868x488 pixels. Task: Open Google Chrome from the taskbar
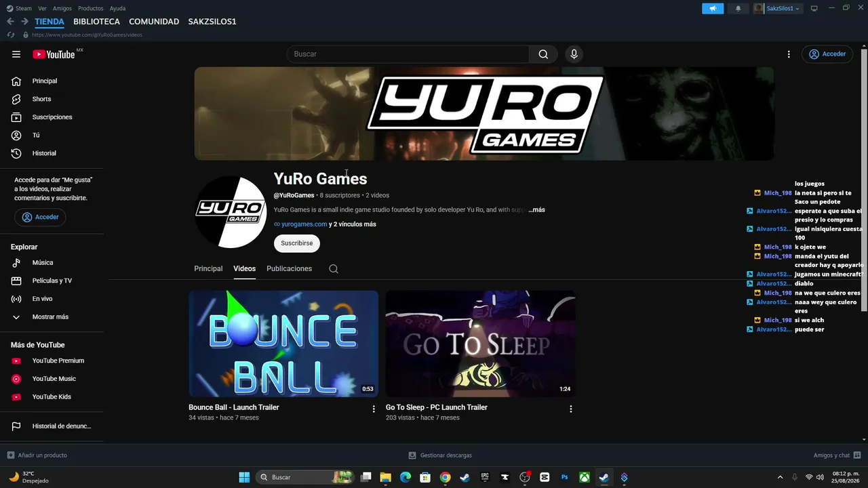pos(445,477)
